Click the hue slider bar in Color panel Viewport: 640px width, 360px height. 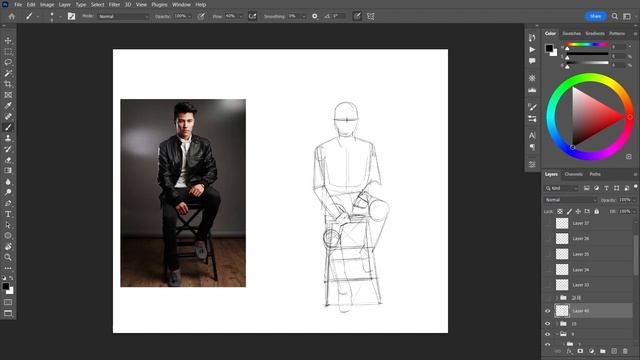[587, 44]
